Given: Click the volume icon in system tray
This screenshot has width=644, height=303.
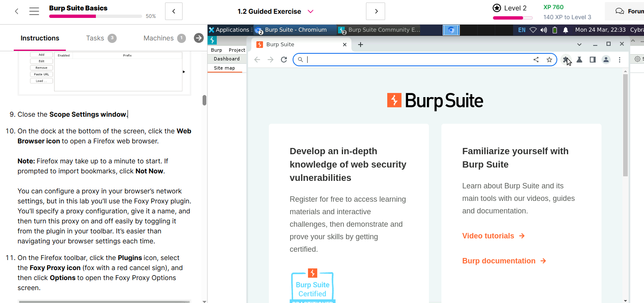Looking at the screenshot, I should [x=544, y=30].
